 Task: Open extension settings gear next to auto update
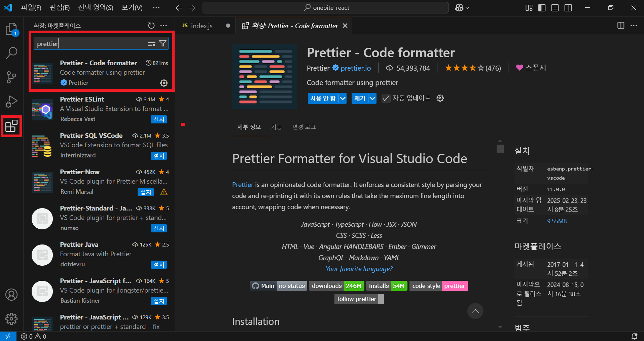tap(440, 98)
